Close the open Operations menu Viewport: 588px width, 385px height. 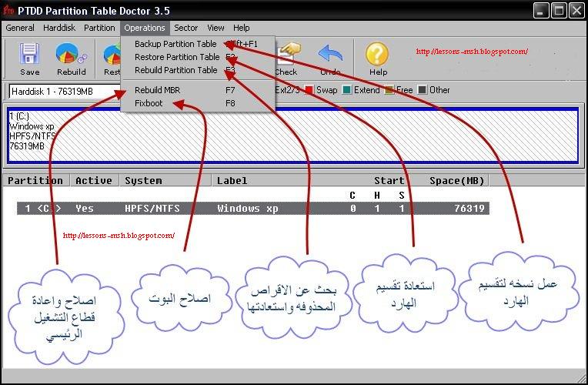pos(145,28)
